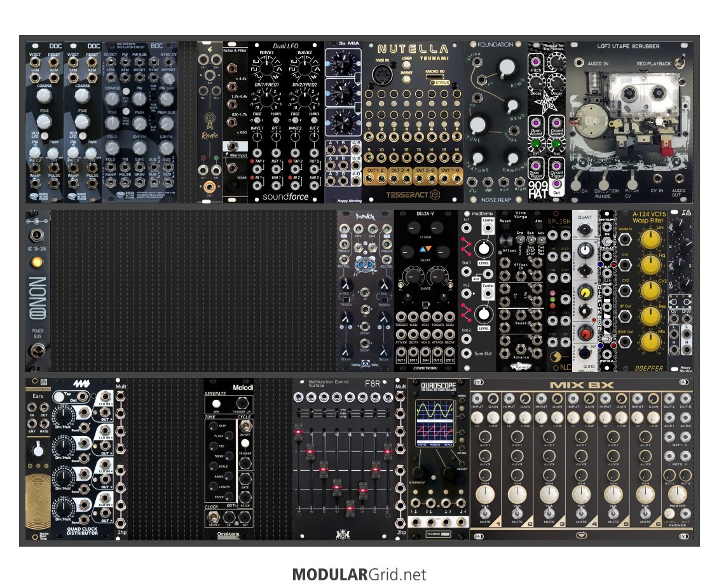Image resolution: width=719 pixels, height=588 pixels.
Task: Click the Sum Out jack on modDemix
Action: (467, 353)
